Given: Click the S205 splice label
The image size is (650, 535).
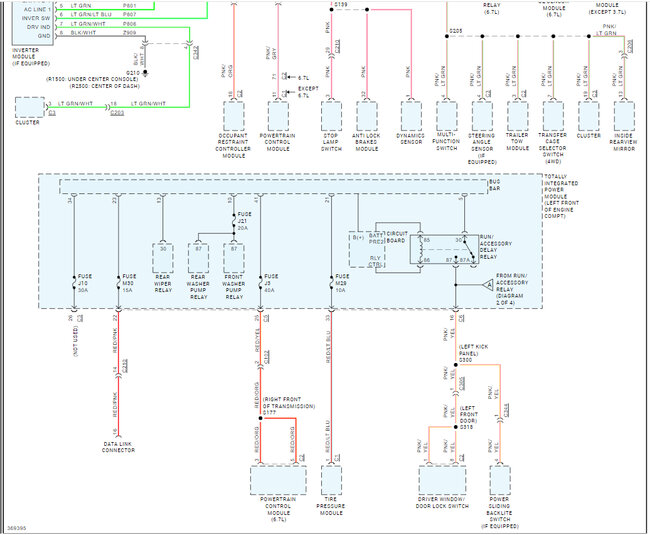Looking at the screenshot, I should (x=456, y=31).
